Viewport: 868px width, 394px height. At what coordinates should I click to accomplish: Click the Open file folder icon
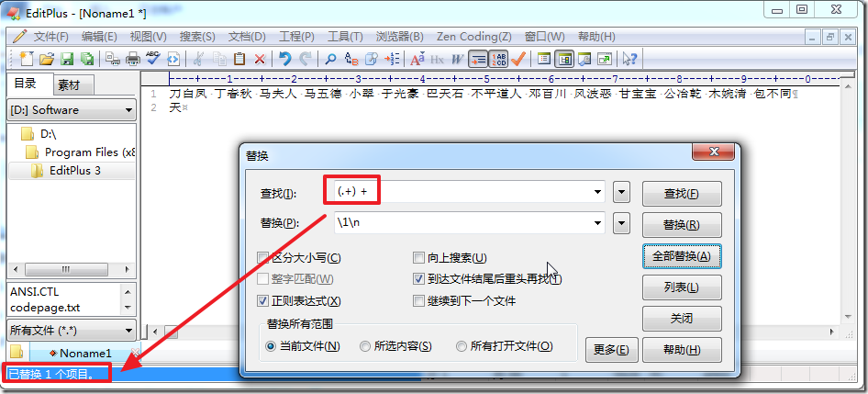(x=47, y=59)
